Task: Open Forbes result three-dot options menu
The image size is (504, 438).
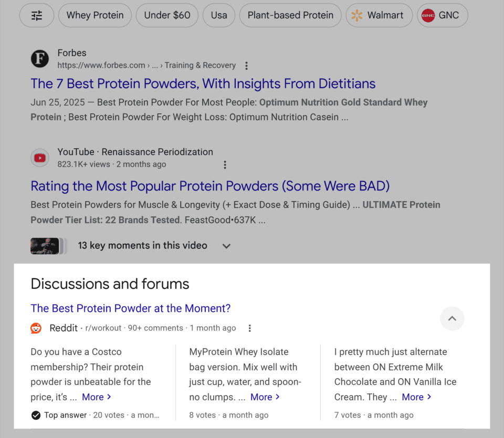Action: coord(246,66)
